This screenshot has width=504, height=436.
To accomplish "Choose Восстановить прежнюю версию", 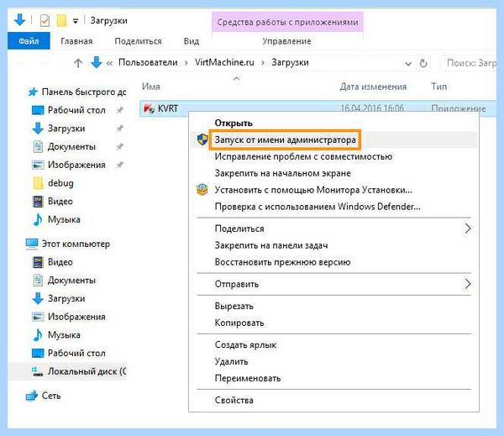I will pyautogui.click(x=282, y=262).
